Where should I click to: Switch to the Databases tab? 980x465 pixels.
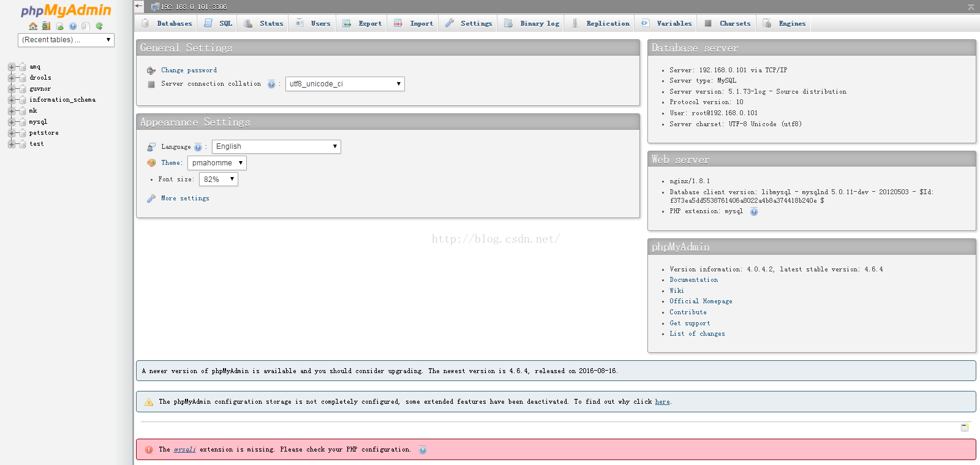pyautogui.click(x=166, y=23)
